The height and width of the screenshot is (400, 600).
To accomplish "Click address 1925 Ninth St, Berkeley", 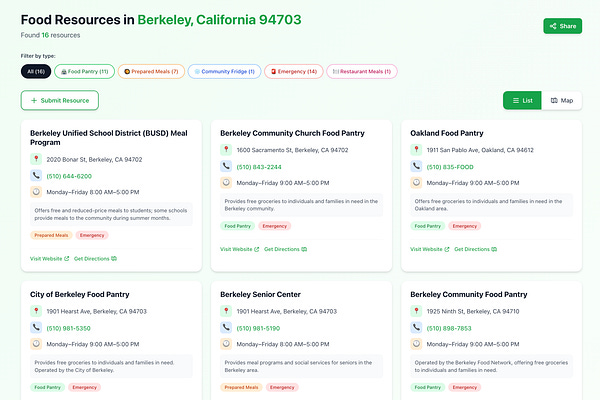I will pyautogui.click(x=473, y=311).
